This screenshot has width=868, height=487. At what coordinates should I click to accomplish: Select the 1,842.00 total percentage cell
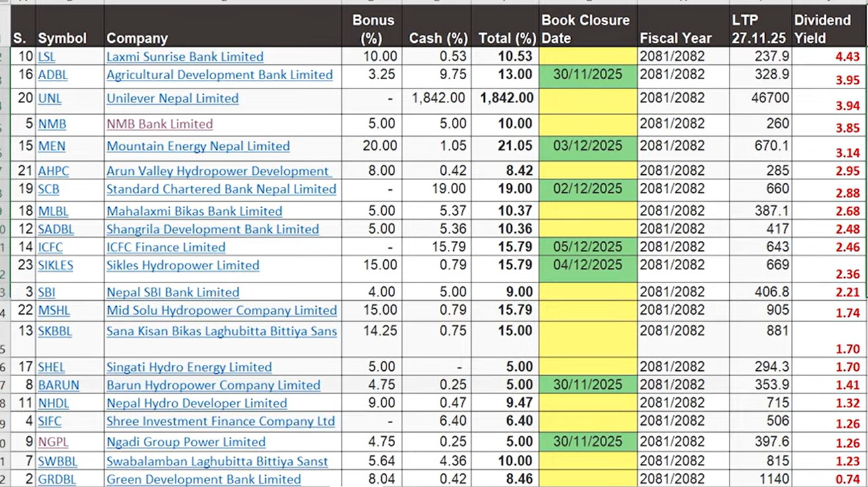(x=506, y=98)
